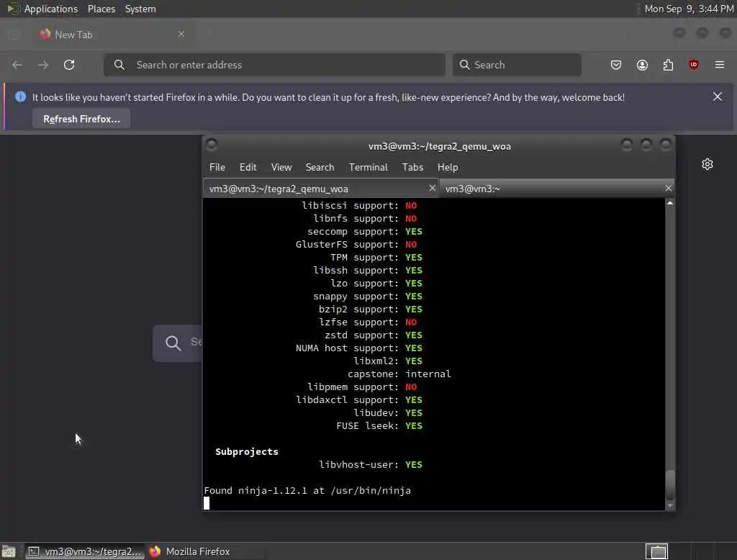Open terminal Tabs menu
This screenshot has height=560, width=737.
[x=412, y=168]
